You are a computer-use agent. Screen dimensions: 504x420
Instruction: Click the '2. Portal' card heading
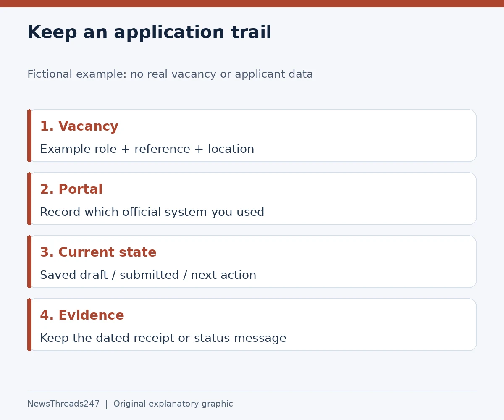71,189
